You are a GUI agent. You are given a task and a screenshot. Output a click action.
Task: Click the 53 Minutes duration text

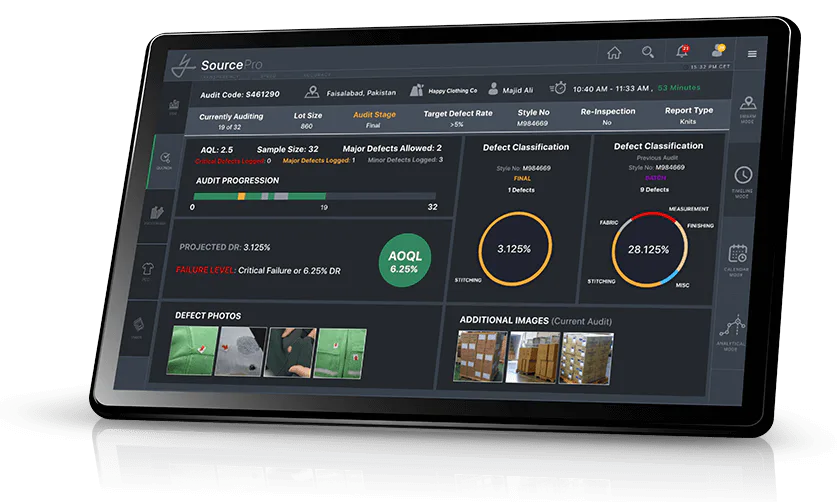click(x=679, y=88)
